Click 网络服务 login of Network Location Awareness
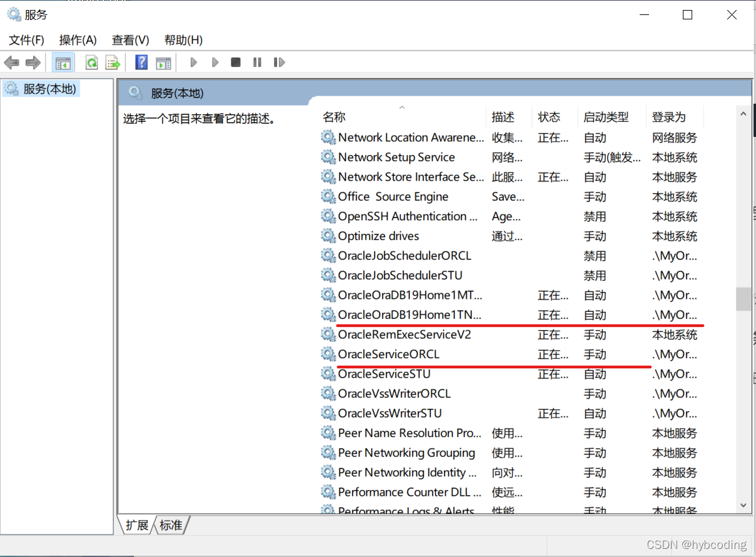 (x=675, y=138)
